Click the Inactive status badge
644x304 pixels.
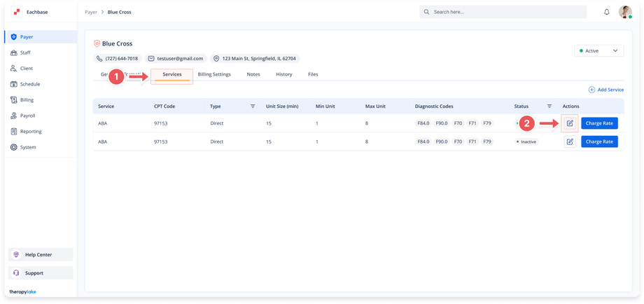click(x=526, y=141)
